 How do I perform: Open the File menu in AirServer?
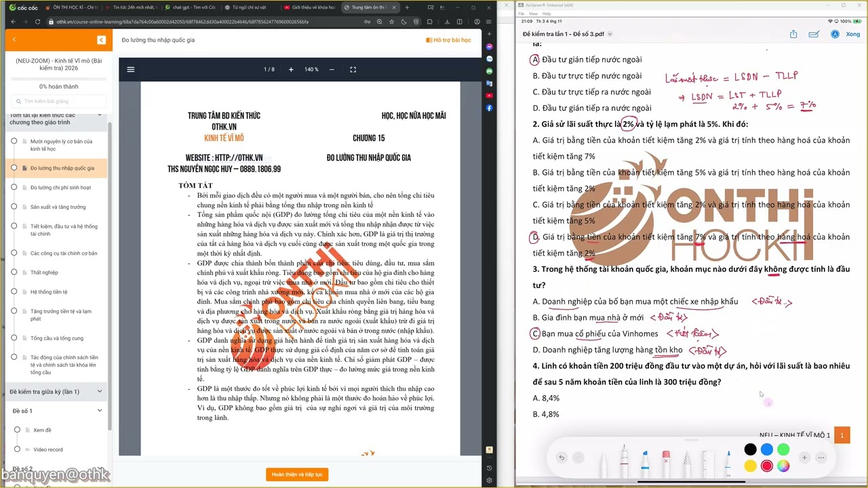521,14
